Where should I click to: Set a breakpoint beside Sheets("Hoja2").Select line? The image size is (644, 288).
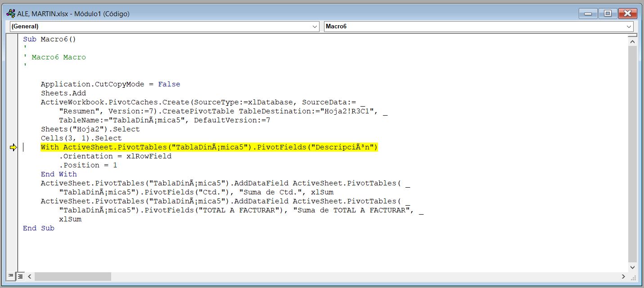click(x=13, y=129)
